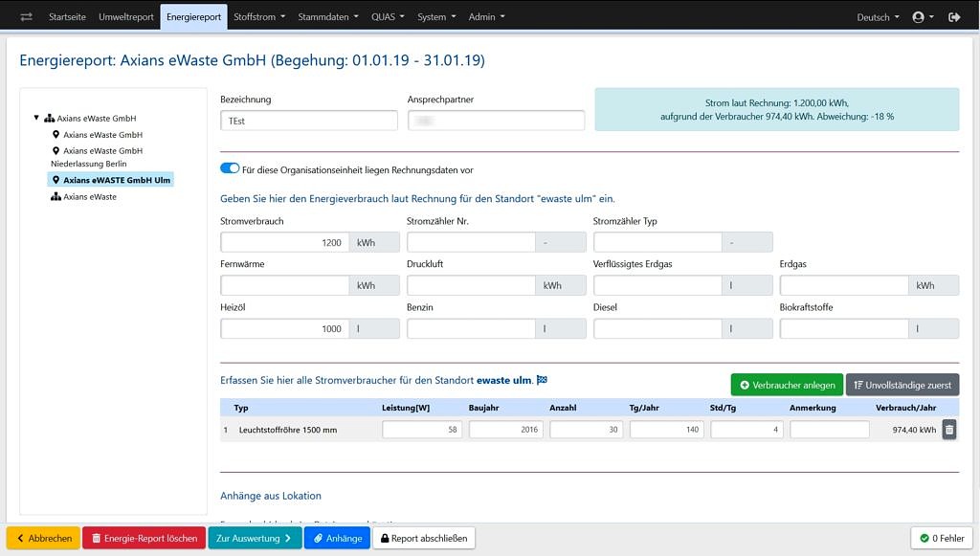The height and width of the screenshot is (556, 980).
Task: Open the Stammdaten dropdown menu
Action: pos(328,17)
